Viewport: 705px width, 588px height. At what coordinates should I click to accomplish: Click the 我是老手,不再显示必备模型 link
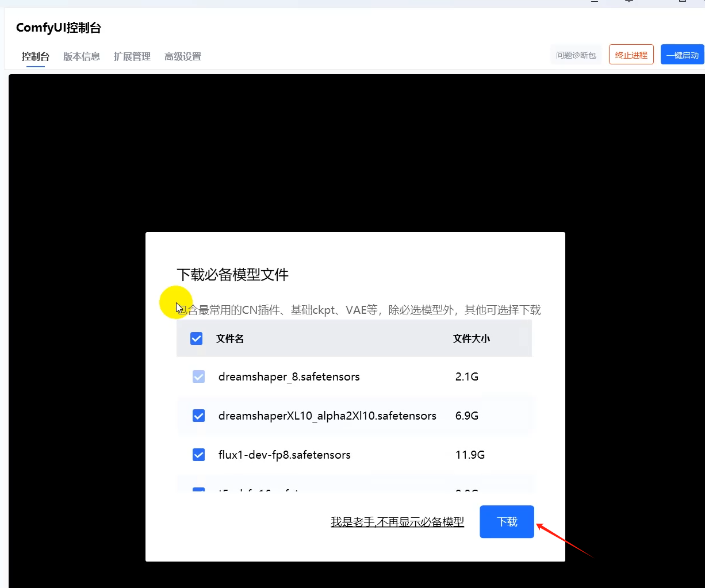point(397,522)
